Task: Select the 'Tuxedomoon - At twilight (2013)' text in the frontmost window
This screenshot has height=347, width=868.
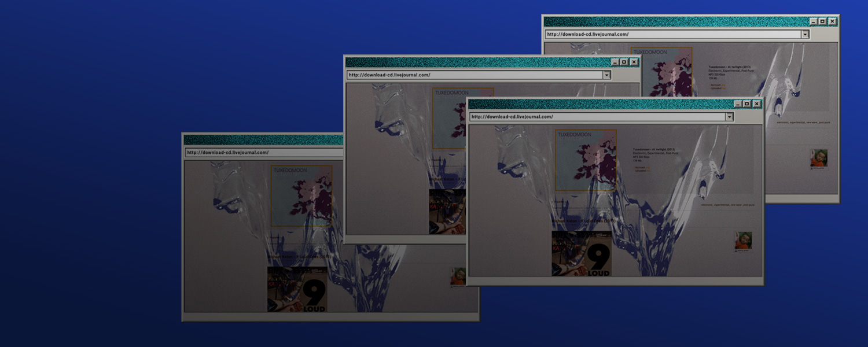Action: coord(654,149)
